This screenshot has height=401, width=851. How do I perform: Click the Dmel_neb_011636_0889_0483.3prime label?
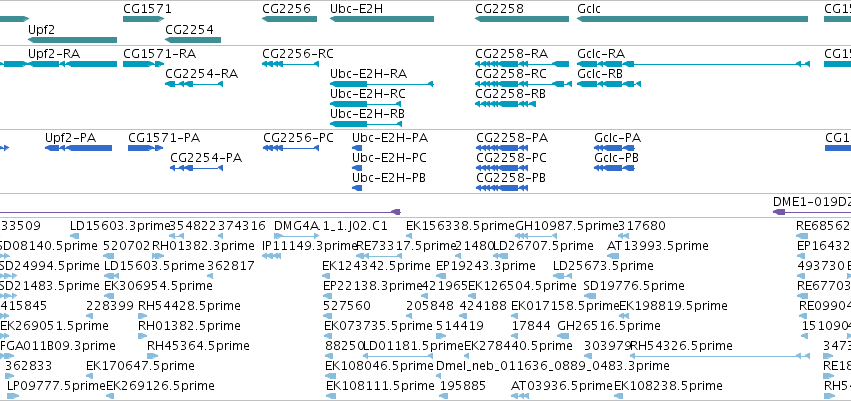(x=552, y=366)
